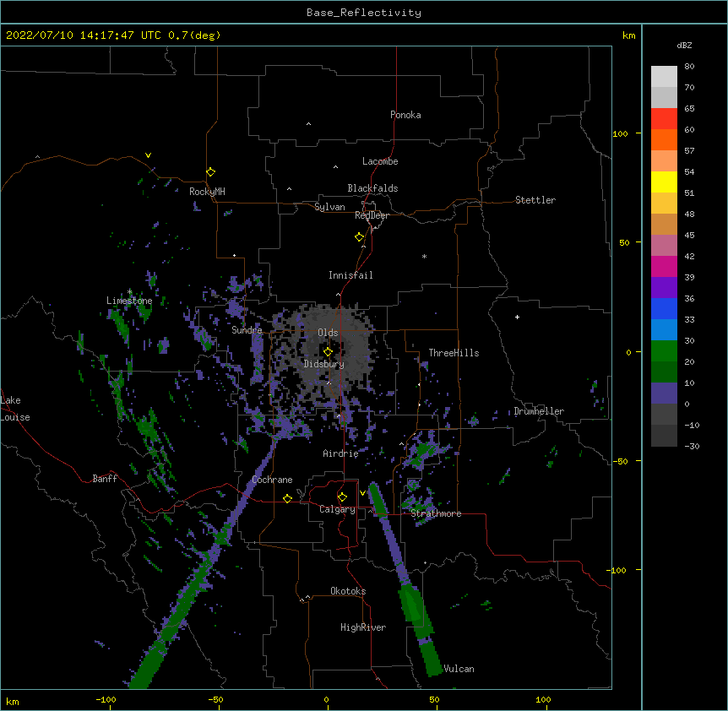
Task: Click the 80 value on the dBZ scale
Action: pos(689,67)
